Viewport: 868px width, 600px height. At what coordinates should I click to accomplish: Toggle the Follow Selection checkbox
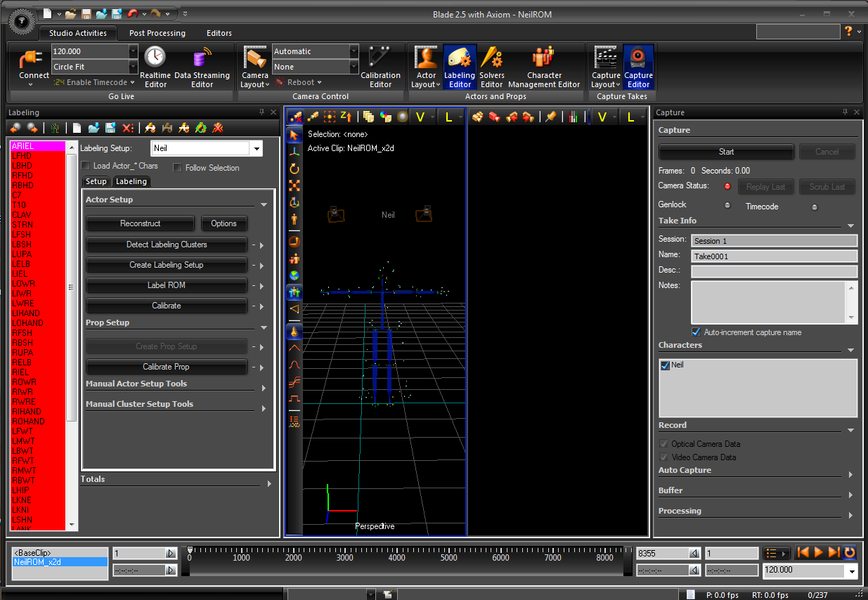[177, 168]
